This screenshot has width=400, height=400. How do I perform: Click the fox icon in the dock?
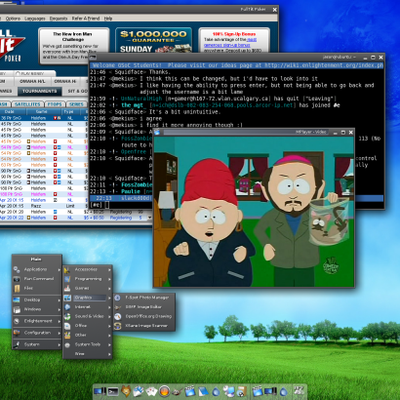126,391
